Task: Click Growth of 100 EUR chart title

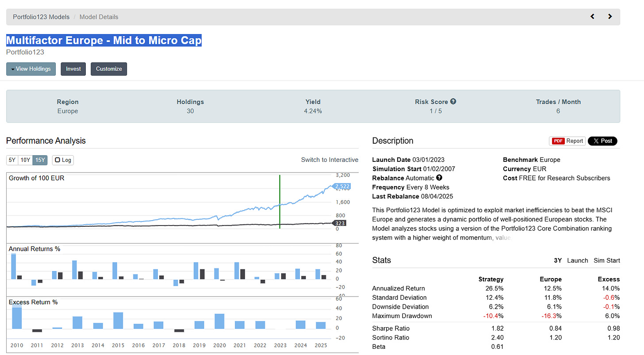Action: (x=37, y=178)
